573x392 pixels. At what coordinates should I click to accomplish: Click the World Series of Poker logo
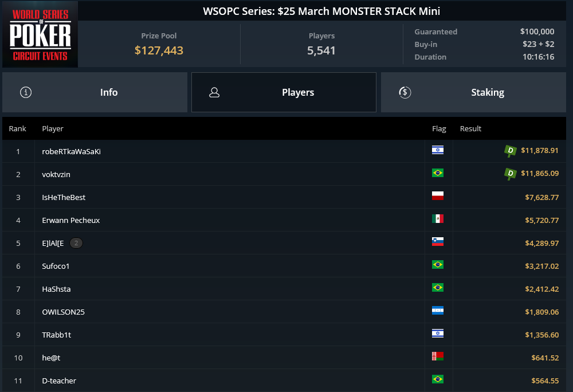click(x=40, y=34)
